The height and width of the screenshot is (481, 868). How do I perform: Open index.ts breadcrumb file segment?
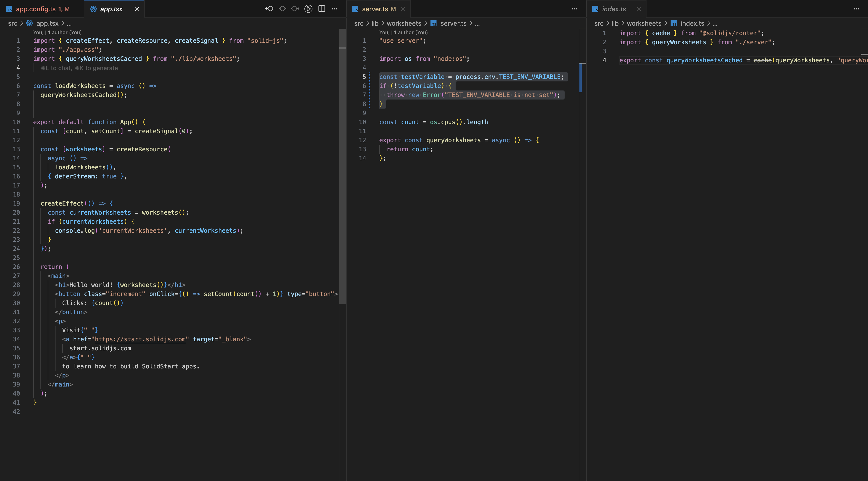[x=692, y=23]
